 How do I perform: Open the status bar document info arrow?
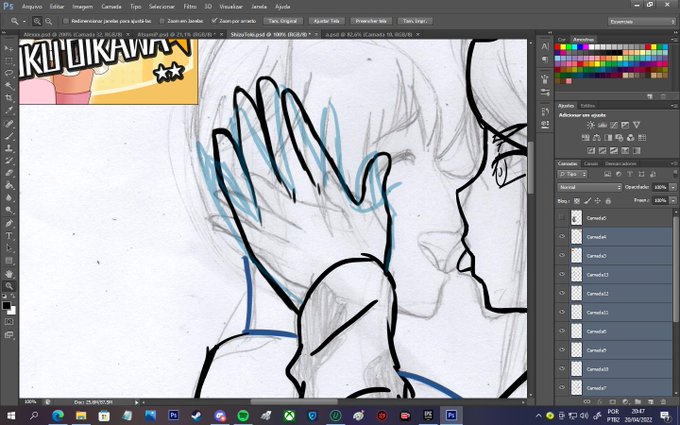137,402
